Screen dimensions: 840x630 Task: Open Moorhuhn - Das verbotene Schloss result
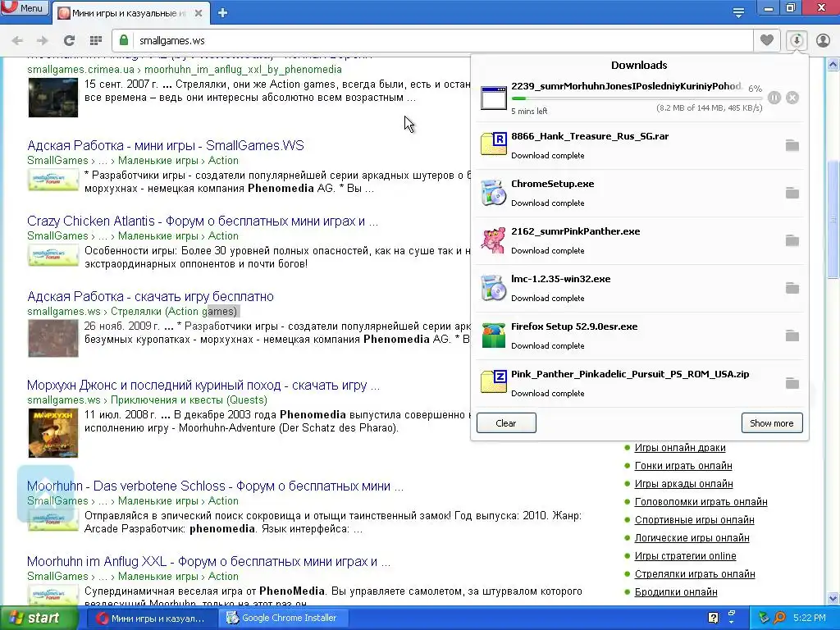[x=216, y=486]
